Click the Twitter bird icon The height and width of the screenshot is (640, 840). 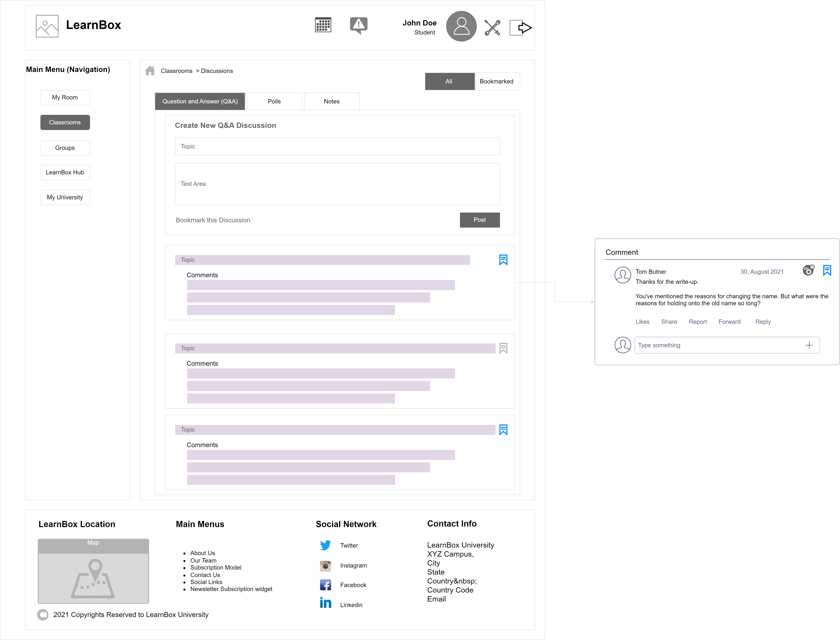325,545
